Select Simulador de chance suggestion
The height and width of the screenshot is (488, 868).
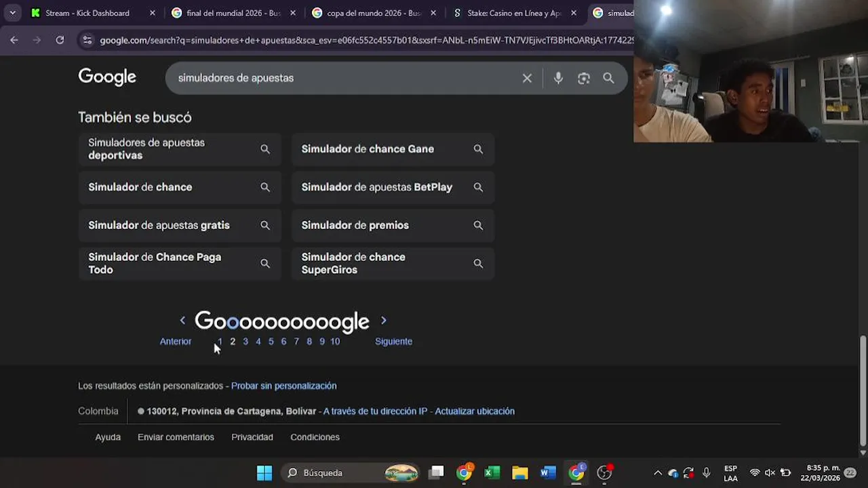coord(180,187)
